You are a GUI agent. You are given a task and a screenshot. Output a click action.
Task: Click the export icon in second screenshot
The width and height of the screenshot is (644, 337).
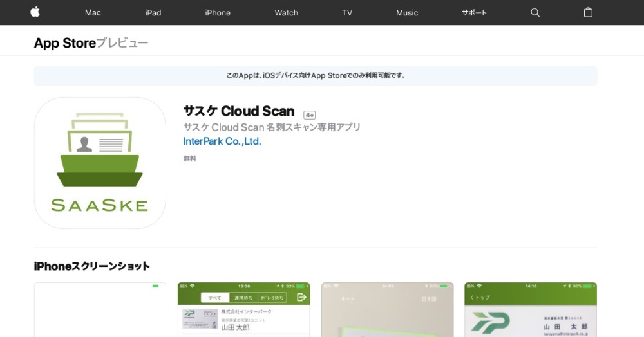click(x=301, y=297)
